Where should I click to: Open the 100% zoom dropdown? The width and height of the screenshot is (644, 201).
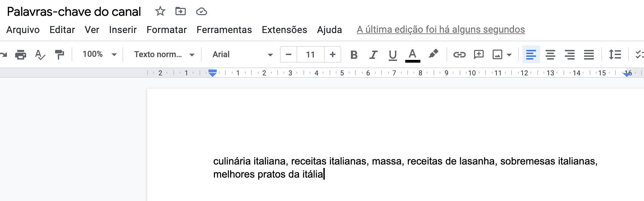(100, 54)
